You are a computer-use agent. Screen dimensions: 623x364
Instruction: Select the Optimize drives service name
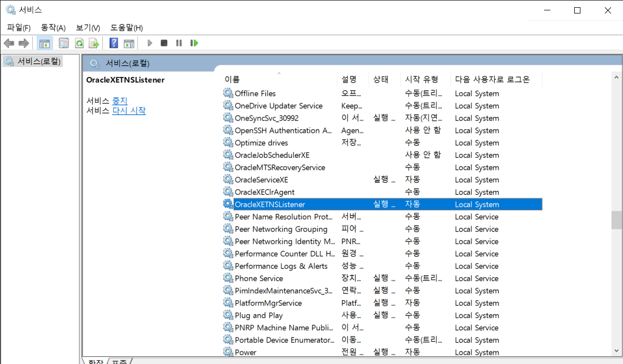[261, 143]
